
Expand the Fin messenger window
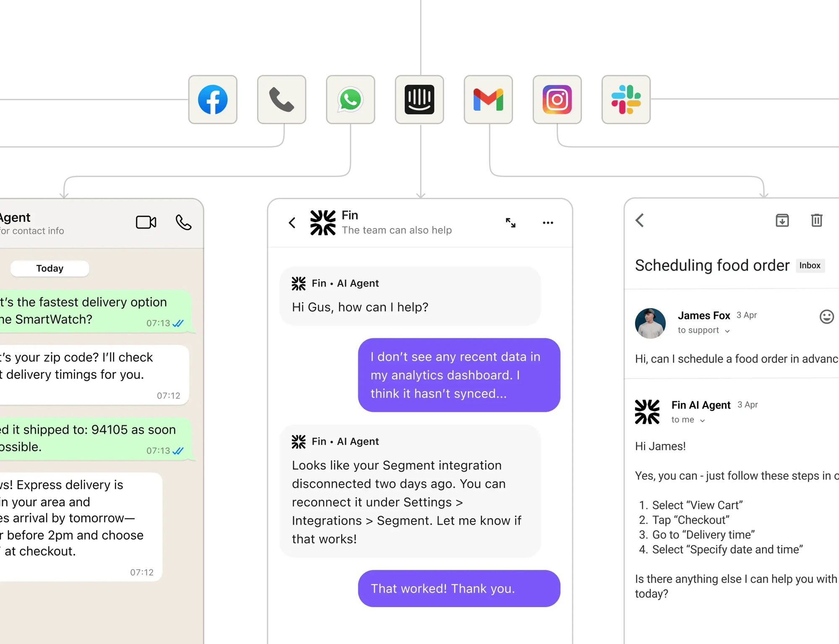point(511,223)
